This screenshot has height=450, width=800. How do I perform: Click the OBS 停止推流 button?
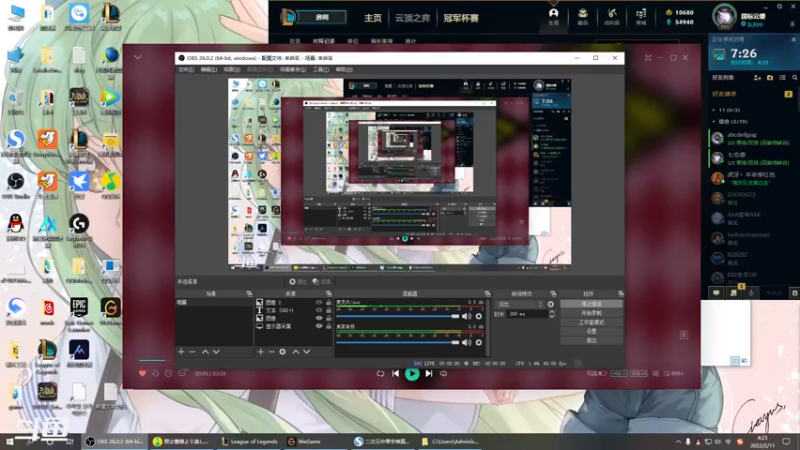coord(591,304)
